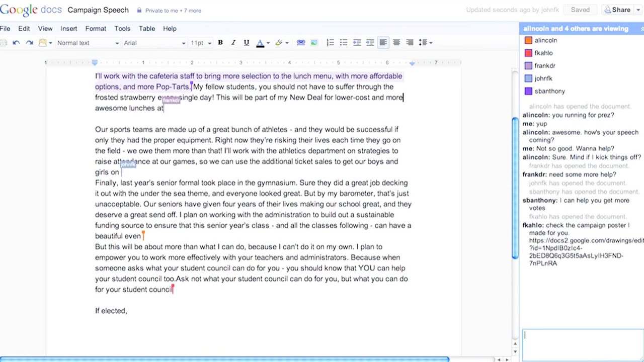644x362 pixels.
Task: Redo the last undone edit
Action: pos(29,43)
